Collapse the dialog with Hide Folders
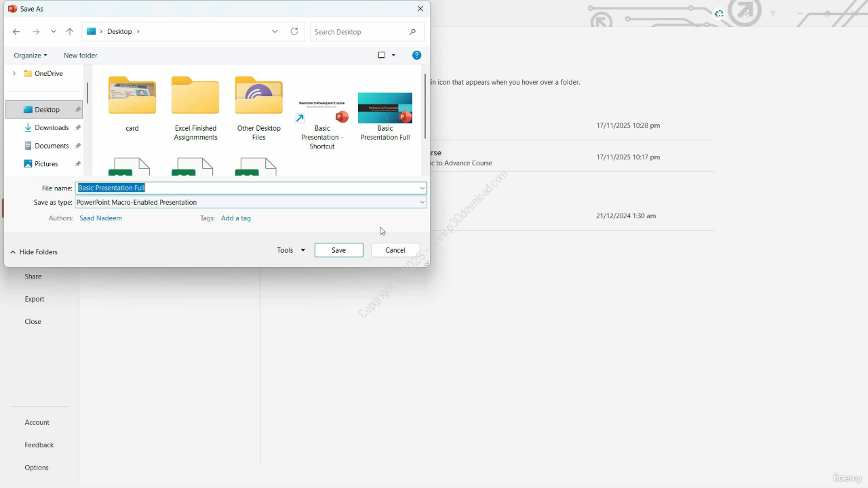The width and height of the screenshot is (868, 488). click(x=34, y=252)
